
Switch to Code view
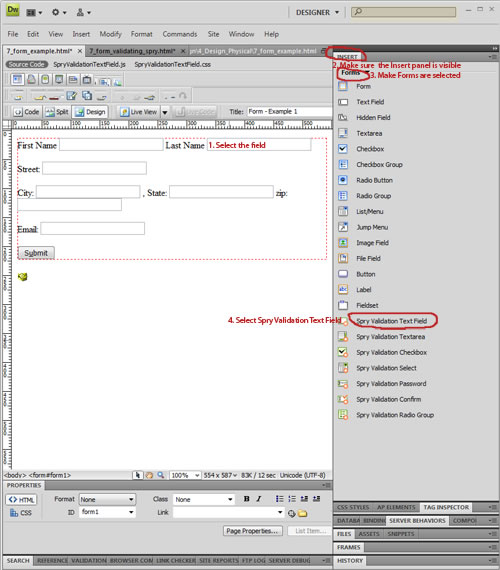pyautogui.click(x=27, y=112)
